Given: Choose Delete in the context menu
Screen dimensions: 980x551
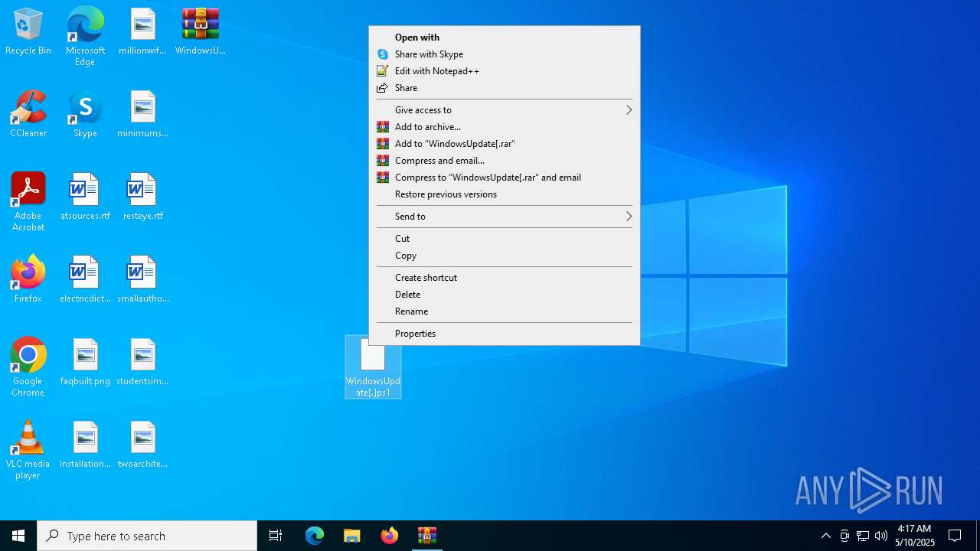Looking at the screenshot, I should point(505,295).
